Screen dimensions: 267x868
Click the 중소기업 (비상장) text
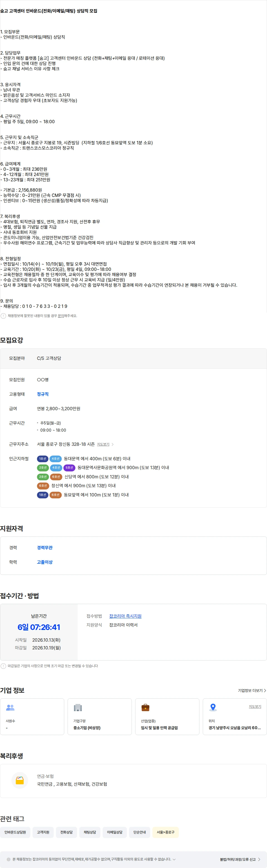tap(87, 728)
